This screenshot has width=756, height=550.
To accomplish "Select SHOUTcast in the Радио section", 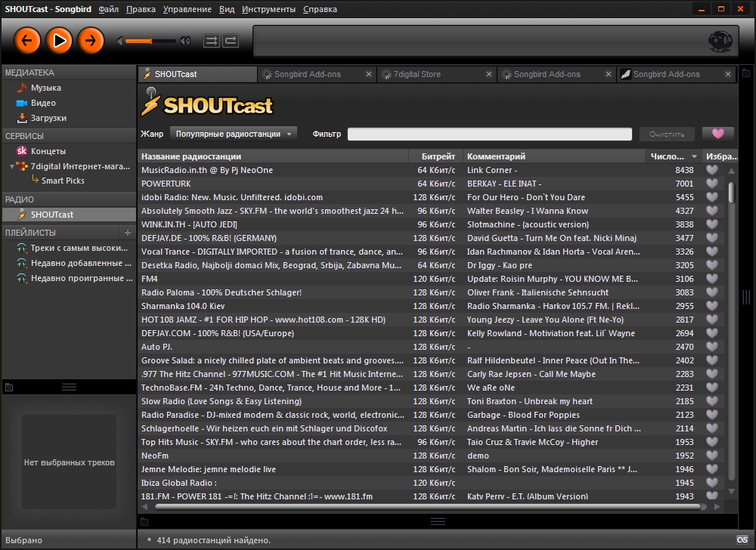I will (69, 215).
